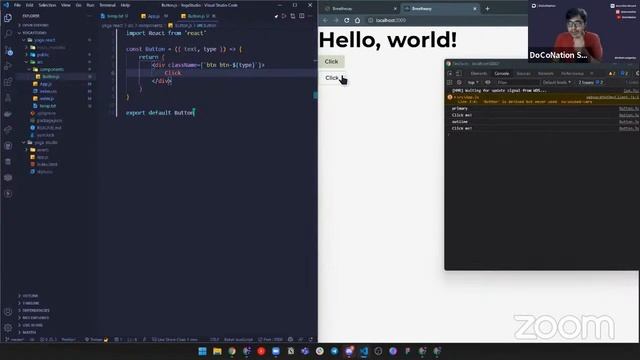640x360 pixels.
Task: Open Extensions view in VS Code activity bar
Action: click(x=8, y=82)
